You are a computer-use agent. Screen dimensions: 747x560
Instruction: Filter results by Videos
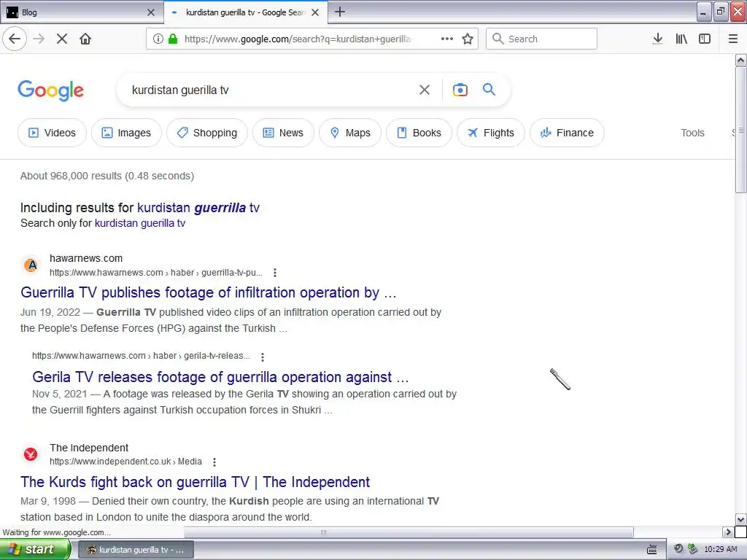tap(52, 133)
